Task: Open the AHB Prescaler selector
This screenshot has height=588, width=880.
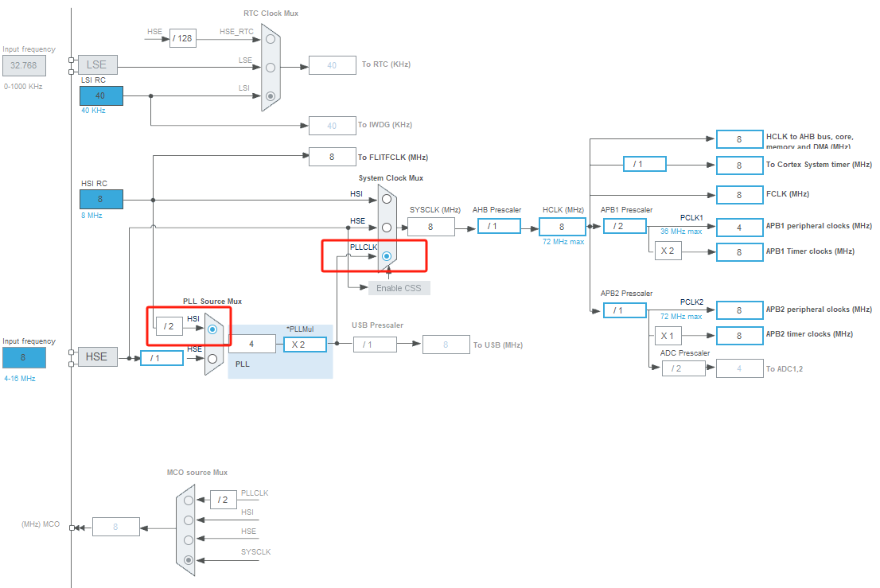Action: [499, 225]
